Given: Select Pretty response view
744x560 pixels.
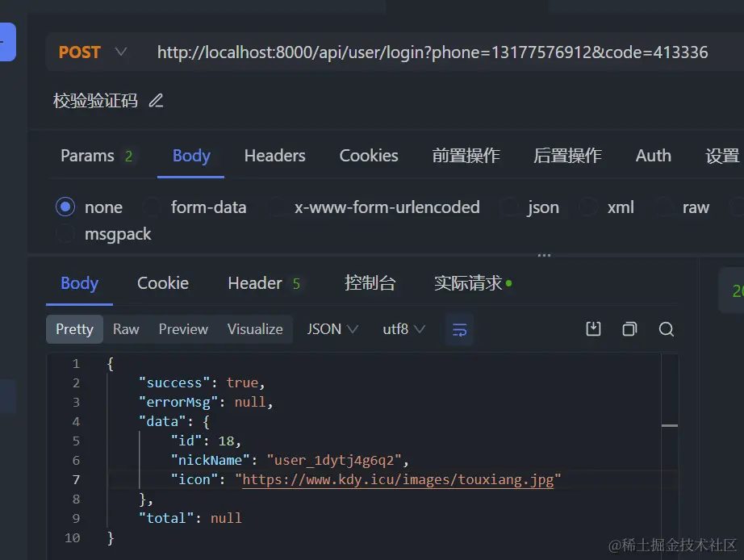Looking at the screenshot, I should pyautogui.click(x=74, y=329).
